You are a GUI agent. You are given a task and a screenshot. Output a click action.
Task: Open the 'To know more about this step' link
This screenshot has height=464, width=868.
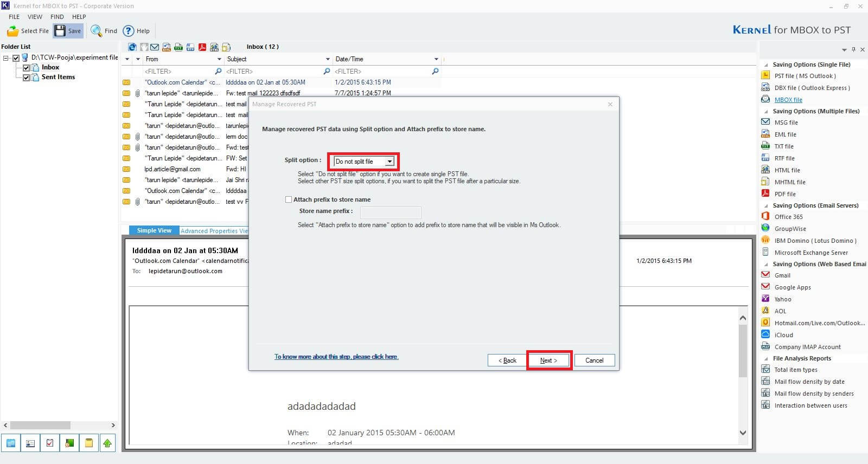pos(336,357)
